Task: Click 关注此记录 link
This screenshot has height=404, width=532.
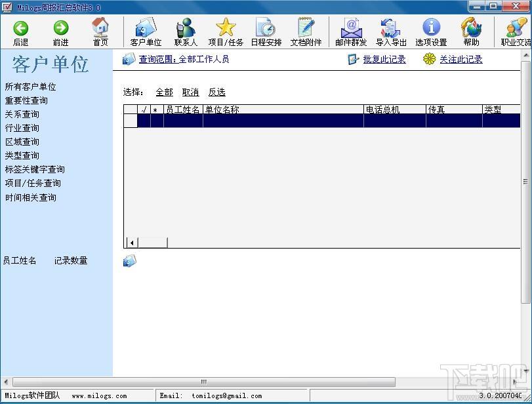Action: tap(461, 60)
